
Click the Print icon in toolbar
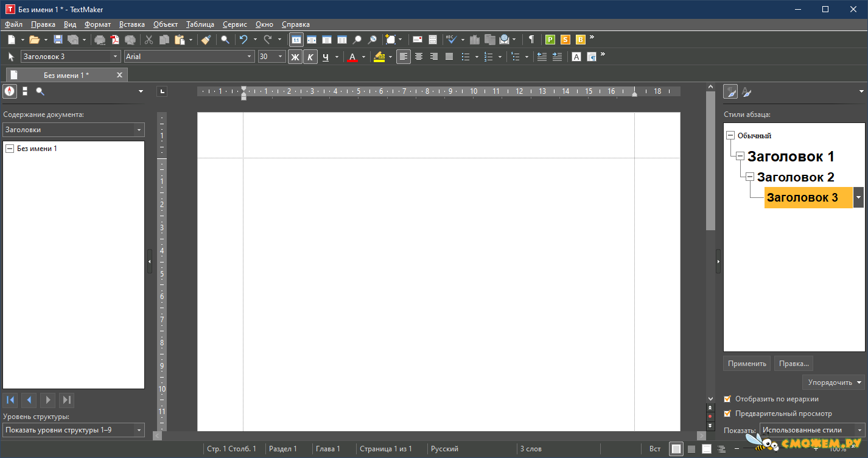[100, 40]
